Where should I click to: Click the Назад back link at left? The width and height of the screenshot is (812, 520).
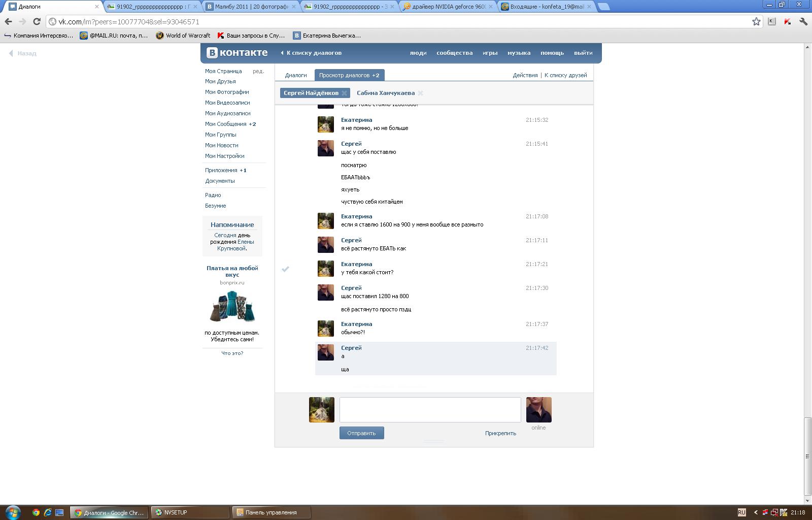click(x=23, y=53)
